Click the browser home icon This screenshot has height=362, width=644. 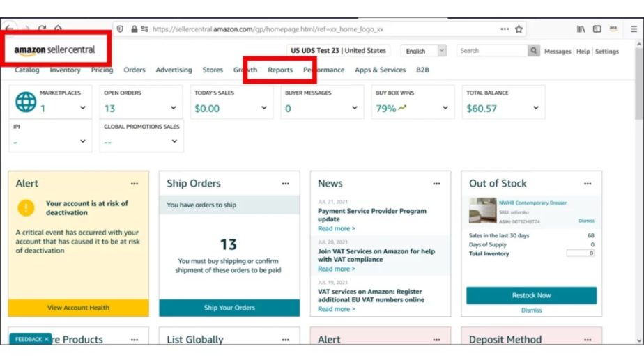click(x=58, y=29)
